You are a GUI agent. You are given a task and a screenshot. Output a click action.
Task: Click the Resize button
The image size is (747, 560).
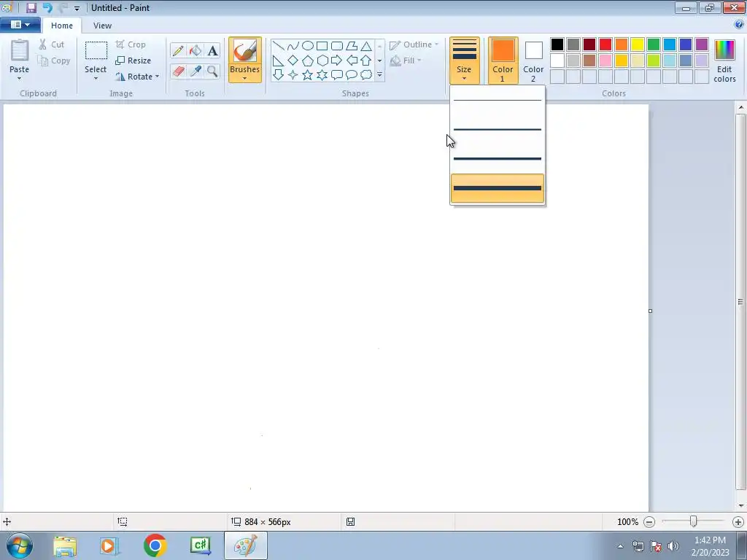(133, 61)
